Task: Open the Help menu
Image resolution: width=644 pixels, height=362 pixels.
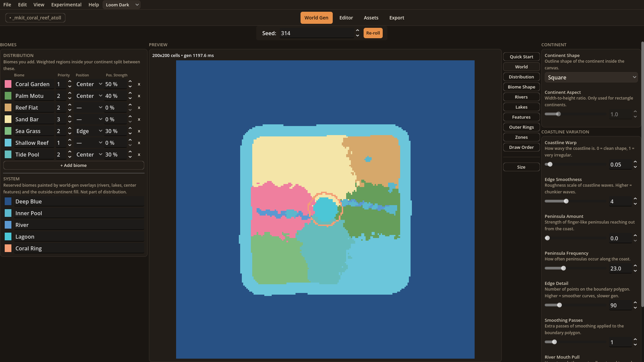Action: [x=94, y=5]
